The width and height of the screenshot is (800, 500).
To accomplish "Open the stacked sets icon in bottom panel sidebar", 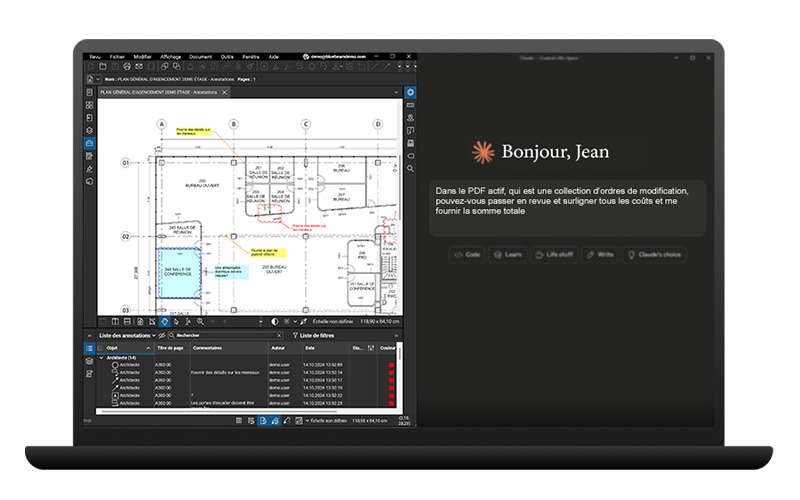I will tap(89, 361).
